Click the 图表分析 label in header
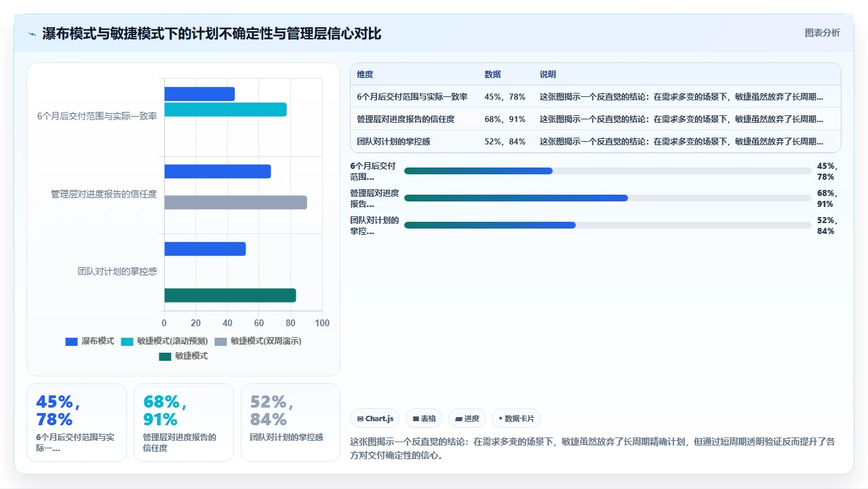The width and height of the screenshot is (868, 489). click(x=822, y=33)
